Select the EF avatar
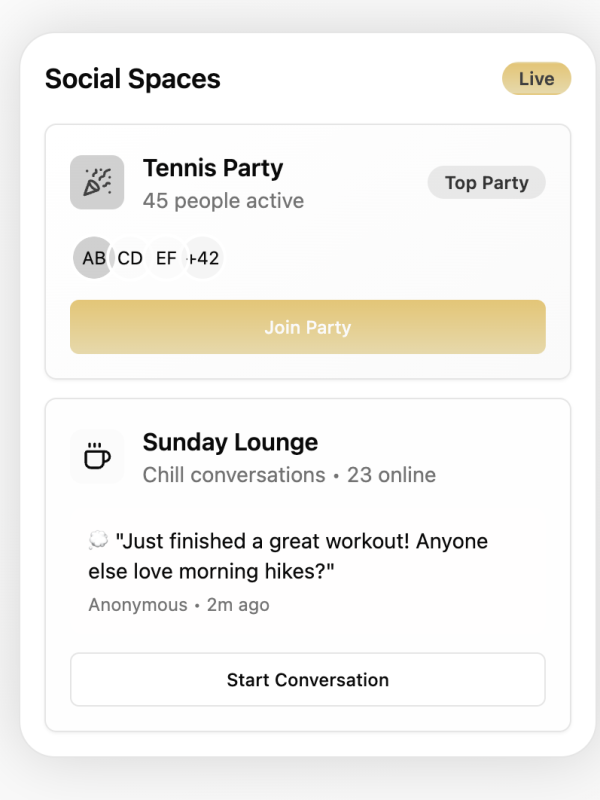 click(x=166, y=258)
